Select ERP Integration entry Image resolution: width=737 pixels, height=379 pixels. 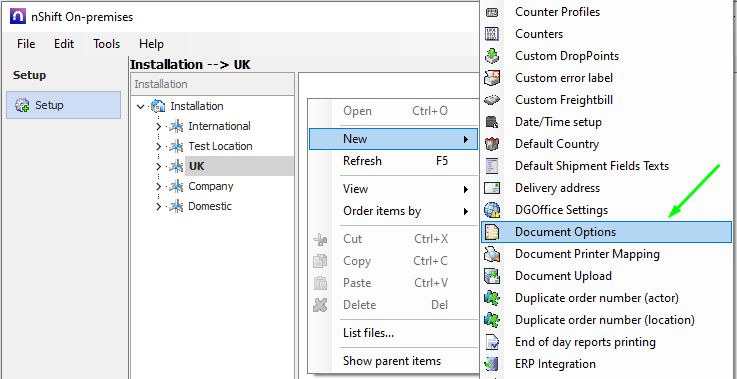point(606,364)
